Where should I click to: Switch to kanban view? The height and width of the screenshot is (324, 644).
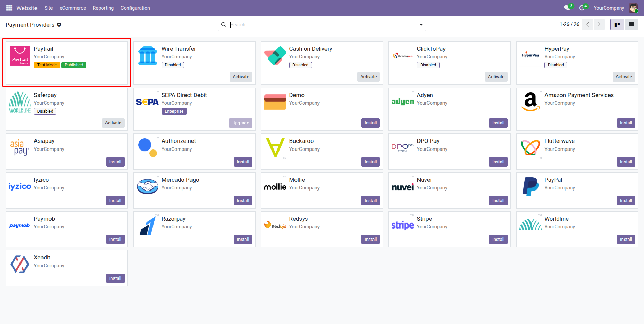click(x=617, y=25)
